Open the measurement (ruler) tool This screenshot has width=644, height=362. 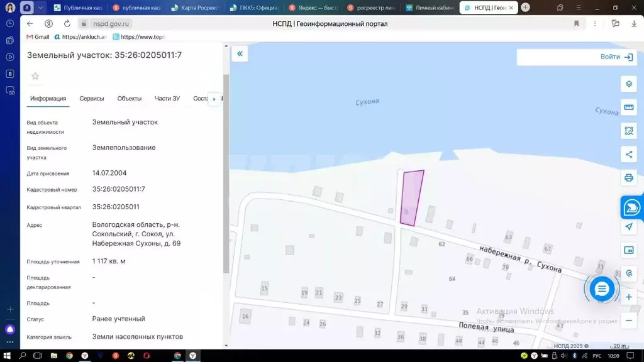point(628,107)
